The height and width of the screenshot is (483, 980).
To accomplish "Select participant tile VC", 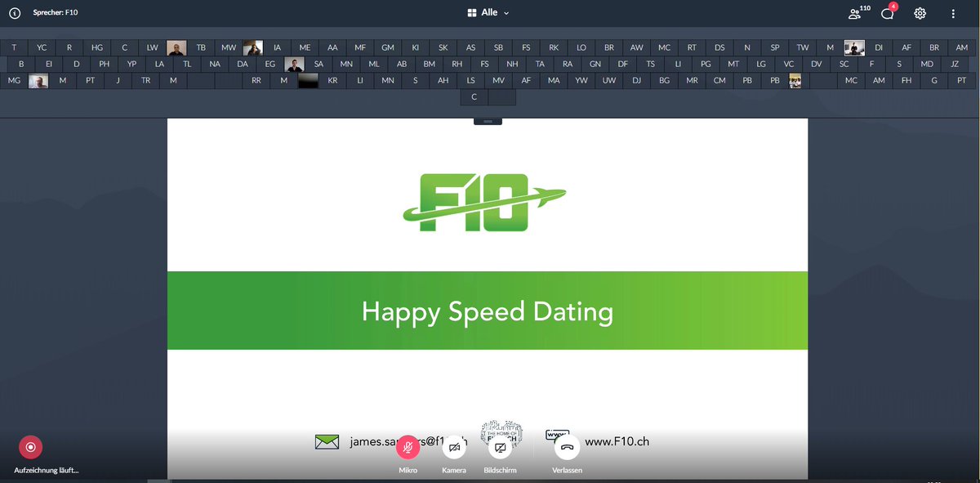I will (x=789, y=64).
